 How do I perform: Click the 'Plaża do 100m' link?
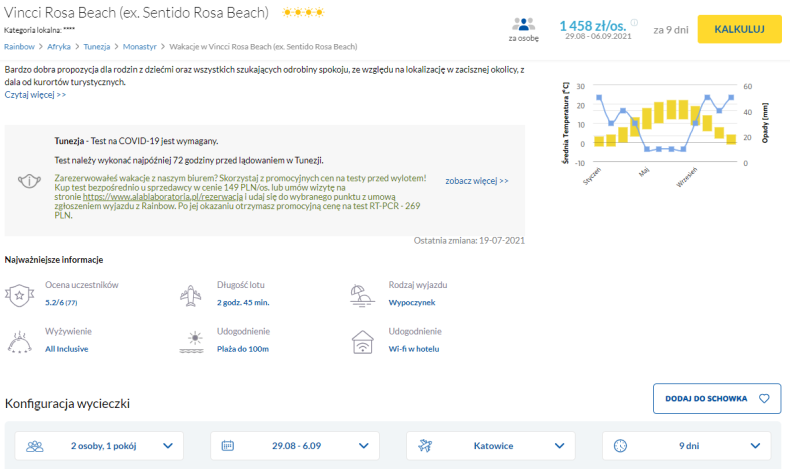(243, 349)
